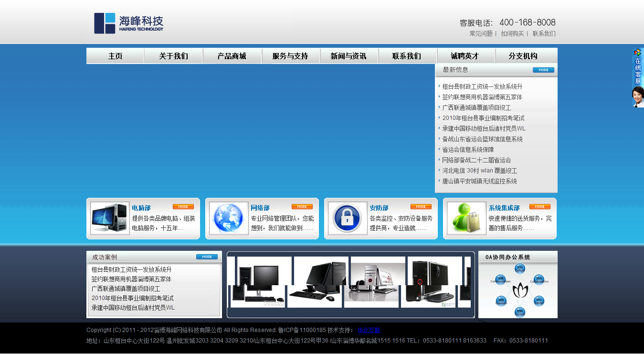Click the MORE button for 安防部
Image resolution: width=644 pixels, height=354 pixels.
coord(421,207)
